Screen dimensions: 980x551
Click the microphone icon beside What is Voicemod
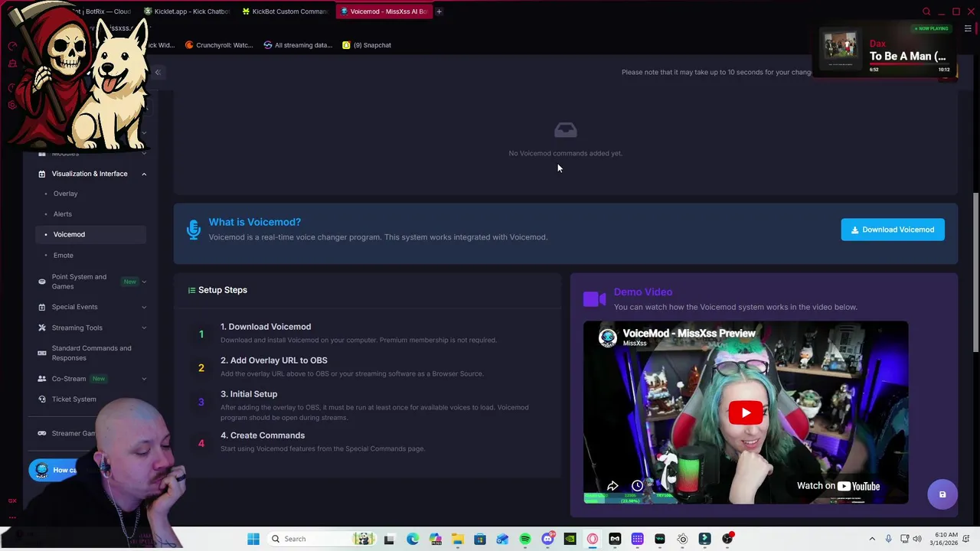click(x=193, y=229)
